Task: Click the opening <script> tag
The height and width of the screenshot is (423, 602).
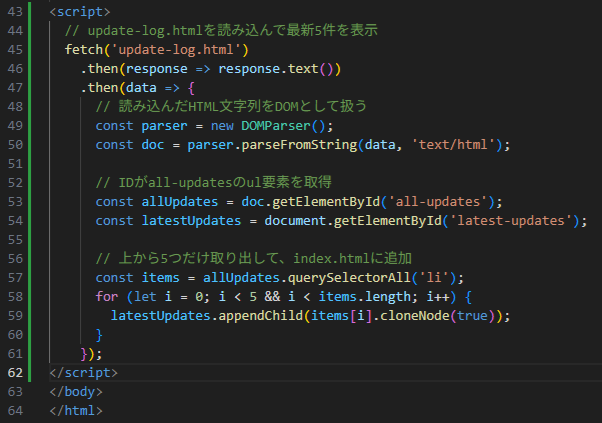Action: coord(80,12)
